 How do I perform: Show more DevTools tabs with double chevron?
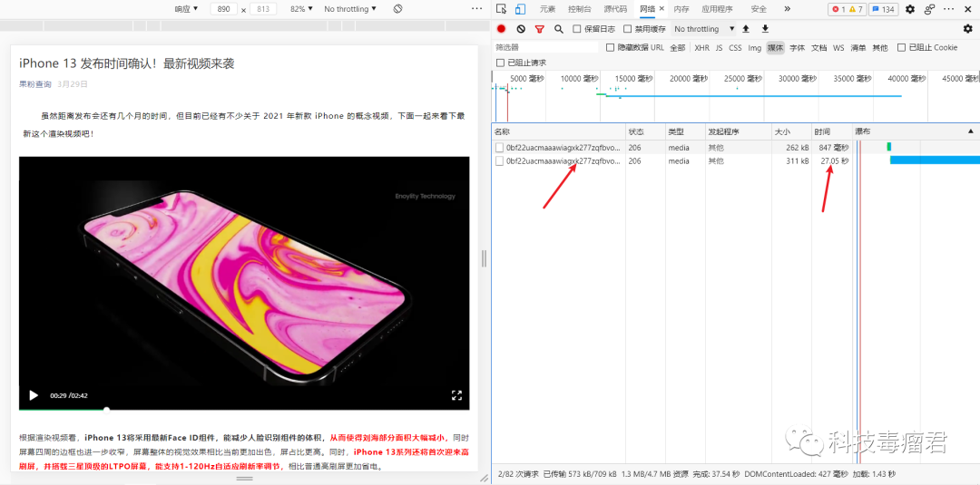(x=787, y=9)
